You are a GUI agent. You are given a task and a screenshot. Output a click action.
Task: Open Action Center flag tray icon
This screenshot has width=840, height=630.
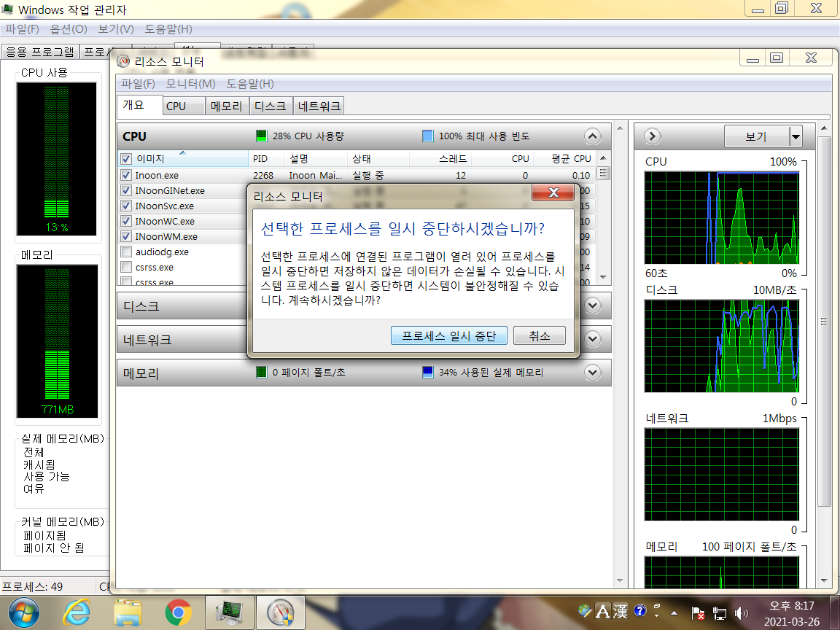click(x=698, y=612)
